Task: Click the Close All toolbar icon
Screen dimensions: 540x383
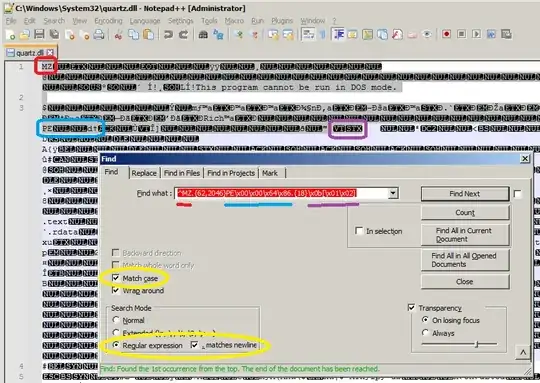Action: (84, 34)
